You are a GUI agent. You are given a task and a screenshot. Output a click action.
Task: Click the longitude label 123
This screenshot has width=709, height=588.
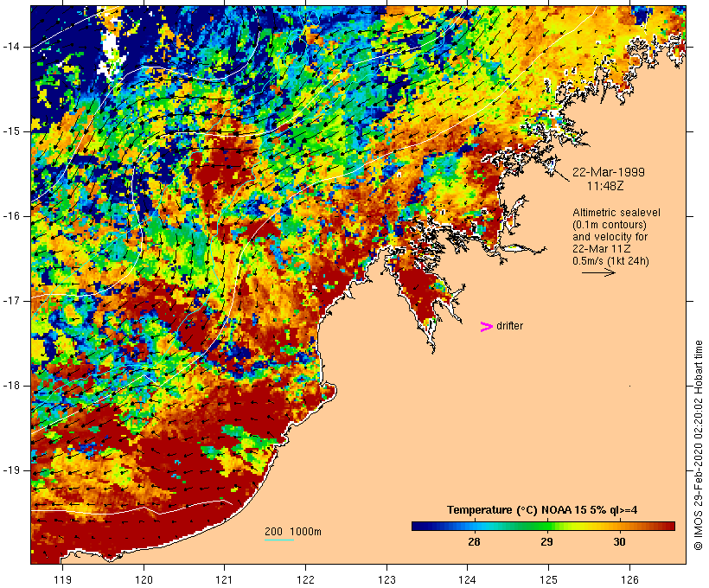click(386, 579)
